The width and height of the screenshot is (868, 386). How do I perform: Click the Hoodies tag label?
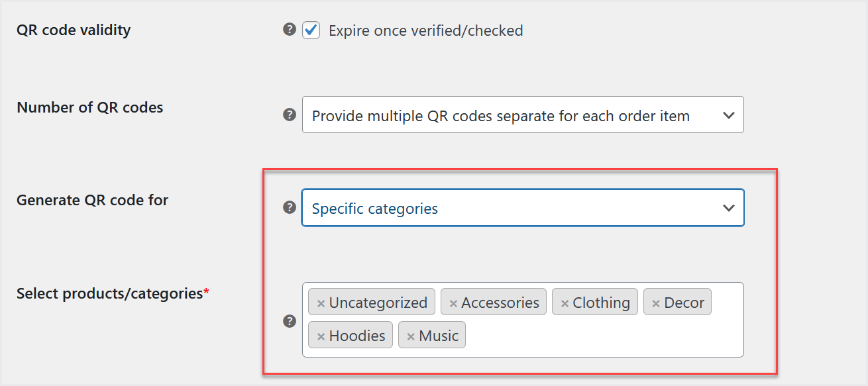click(x=357, y=336)
